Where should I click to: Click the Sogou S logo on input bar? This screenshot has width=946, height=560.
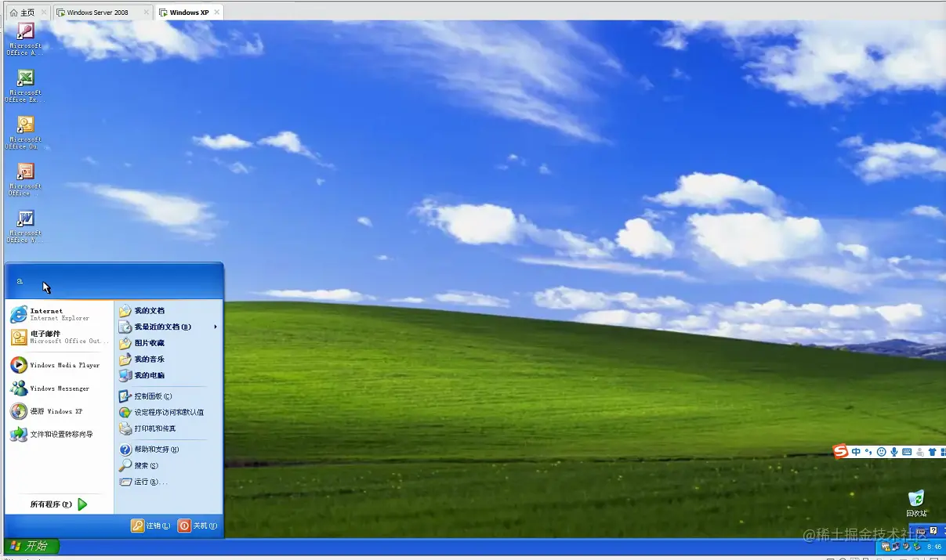pyautogui.click(x=840, y=451)
